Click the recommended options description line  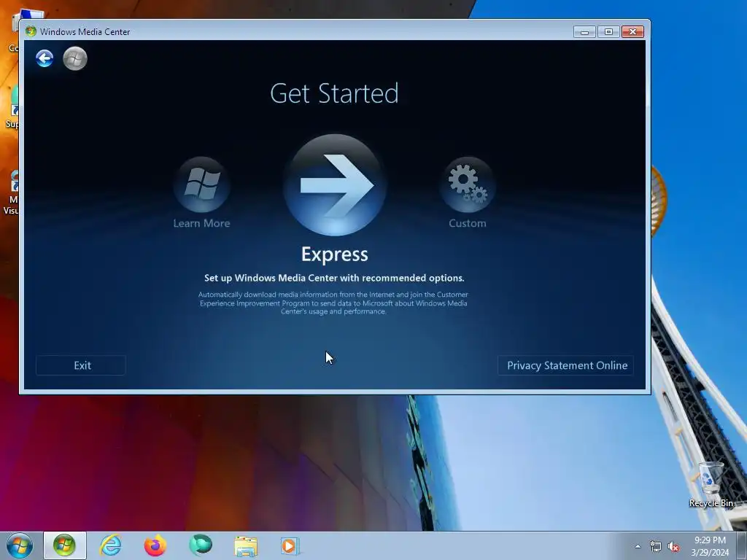click(334, 278)
